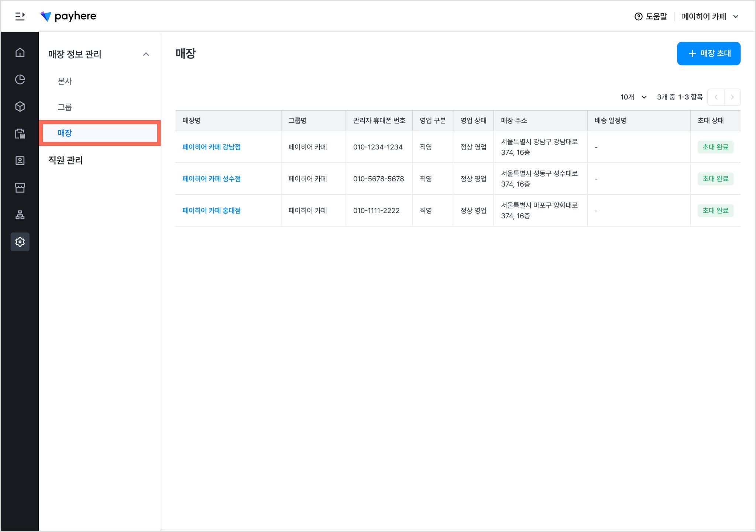
Task: Click group name 페이히어 카페 in 성수점 row
Action: pyautogui.click(x=307, y=179)
